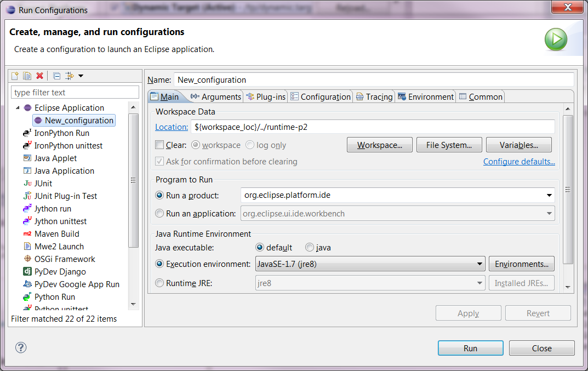Screen dimensions: 588x371
Task: Click the Close button
Action: tap(541, 348)
